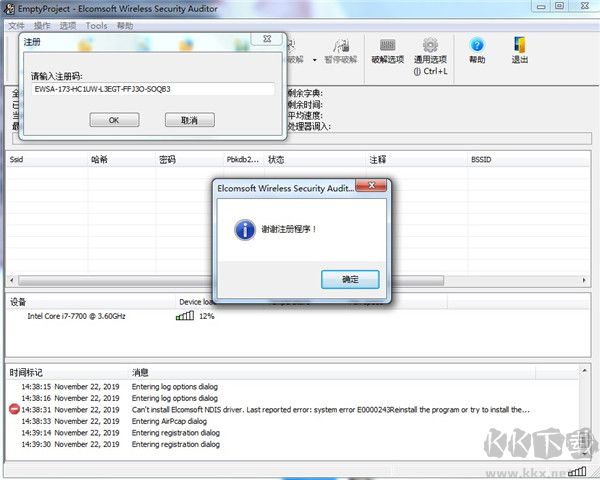Screen dimensions: 600x480
Task: Select the Can't install Elcomsoft NDIS driver log entry
Action: 293,410
